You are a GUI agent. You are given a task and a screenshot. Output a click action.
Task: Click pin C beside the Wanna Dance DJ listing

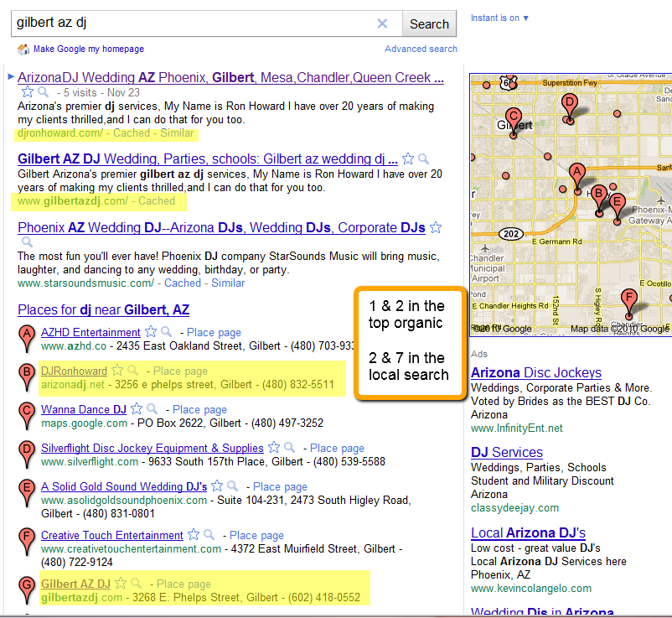[x=27, y=416]
